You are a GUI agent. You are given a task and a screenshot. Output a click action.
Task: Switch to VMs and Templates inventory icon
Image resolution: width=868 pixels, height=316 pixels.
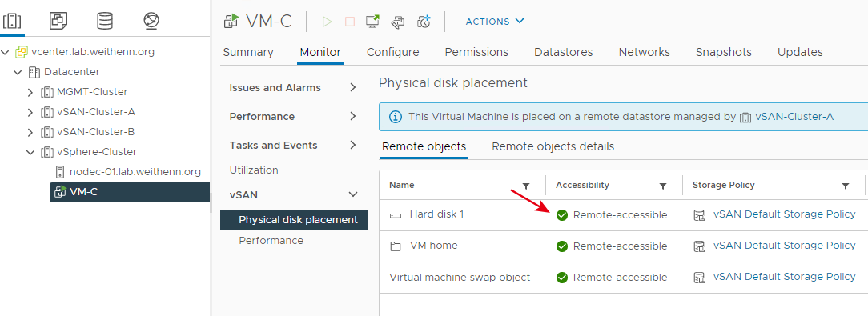point(58,21)
